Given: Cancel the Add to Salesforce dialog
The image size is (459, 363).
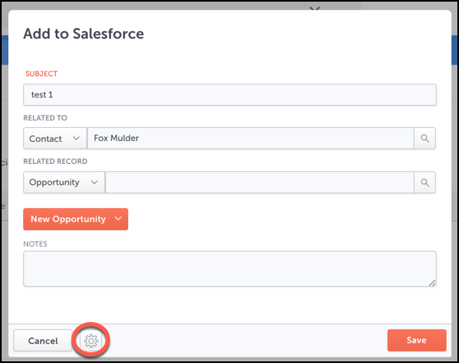Looking at the screenshot, I should [43, 341].
